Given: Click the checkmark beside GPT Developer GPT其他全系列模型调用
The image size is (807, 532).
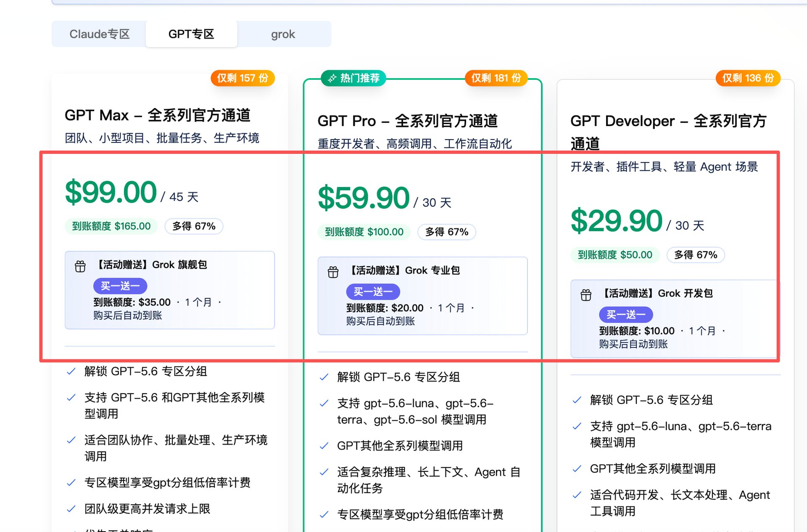Looking at the screenshot, I should [577, 469].
